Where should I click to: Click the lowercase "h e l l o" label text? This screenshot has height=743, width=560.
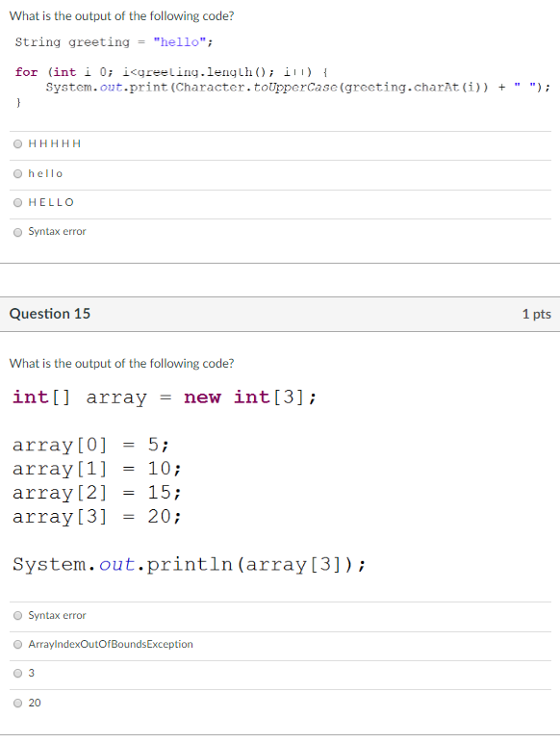click(45, 173)
